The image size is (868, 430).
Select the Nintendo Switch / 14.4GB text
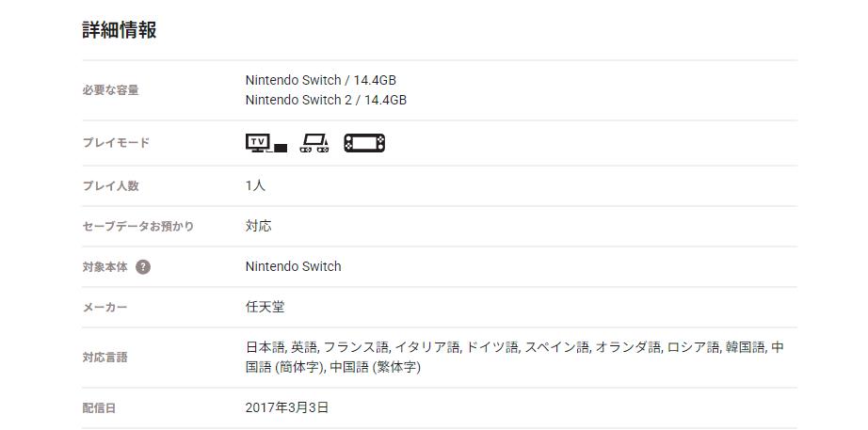point(321,80)
